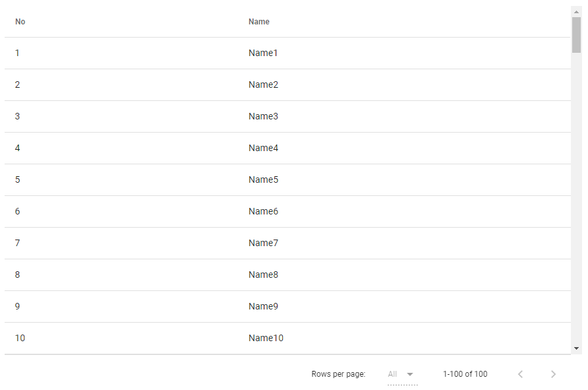Image resolution: width=588 pixels, height=390 pixels.
Task: Select the row numbered 7
Action: coord(18,243)
